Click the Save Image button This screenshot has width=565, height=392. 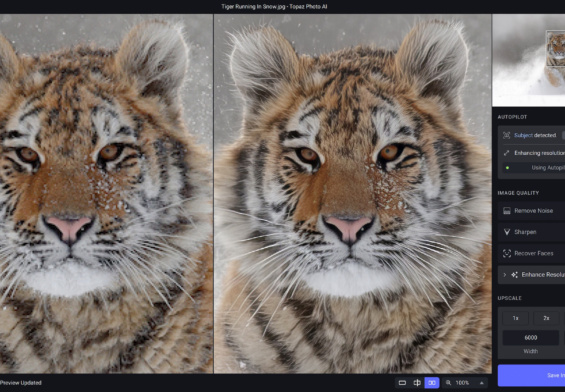tap(531, 375)
